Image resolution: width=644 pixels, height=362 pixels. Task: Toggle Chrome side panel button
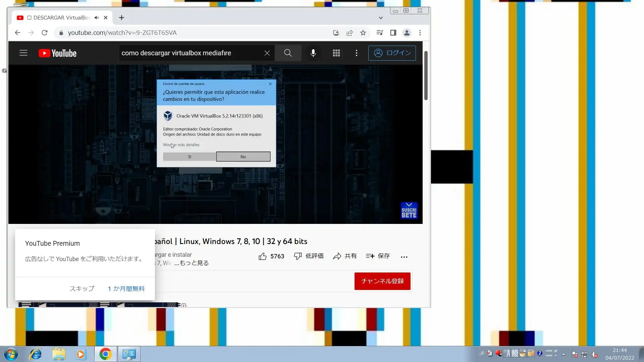point(393,33)
